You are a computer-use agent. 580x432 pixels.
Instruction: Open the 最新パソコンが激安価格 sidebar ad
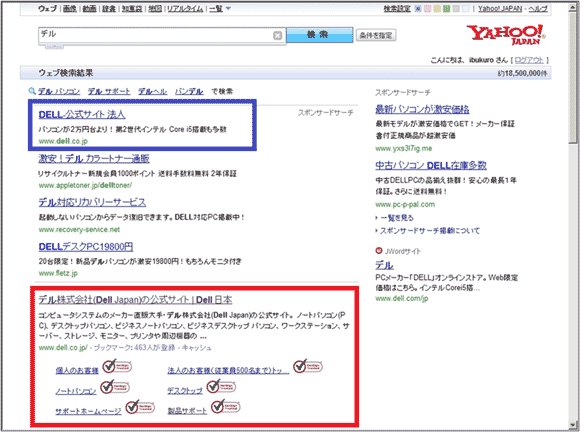point(422,109)
